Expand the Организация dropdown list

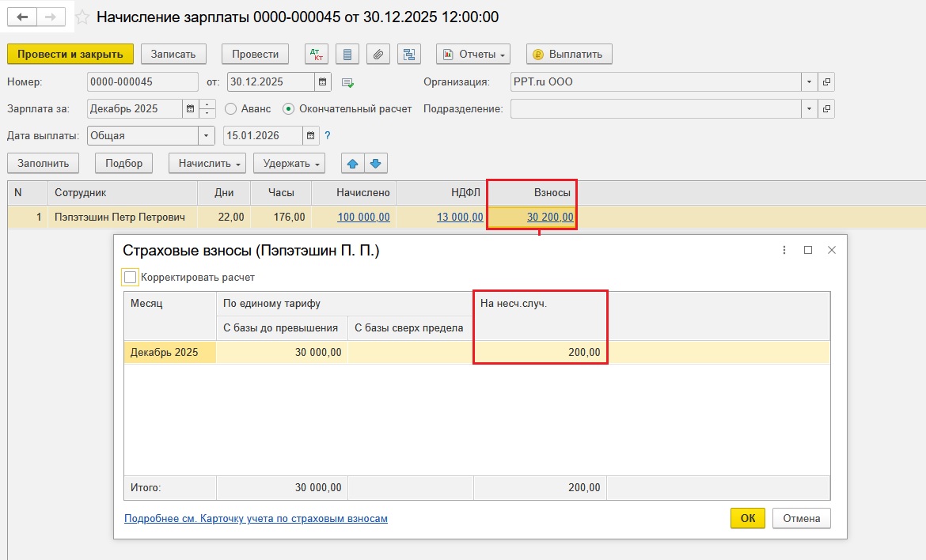coord(808,81)
